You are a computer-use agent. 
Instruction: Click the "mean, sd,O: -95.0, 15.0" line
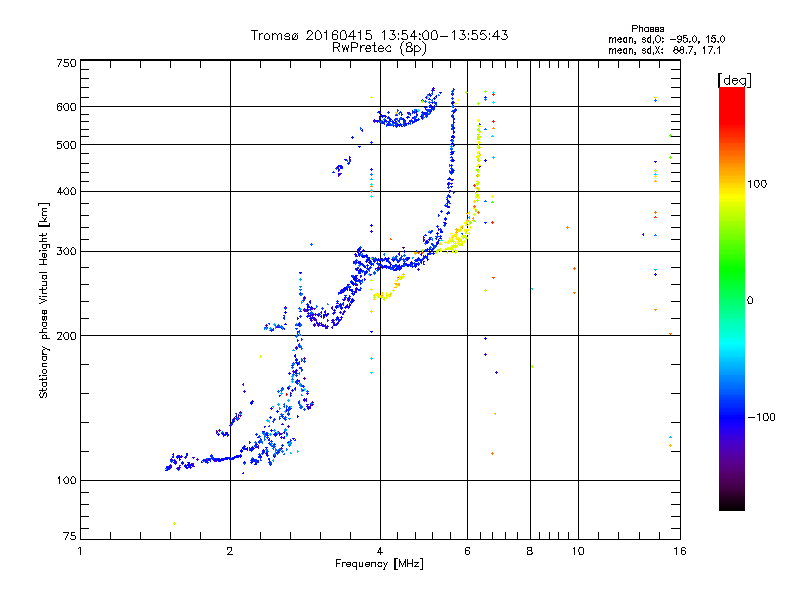[666, 39]
